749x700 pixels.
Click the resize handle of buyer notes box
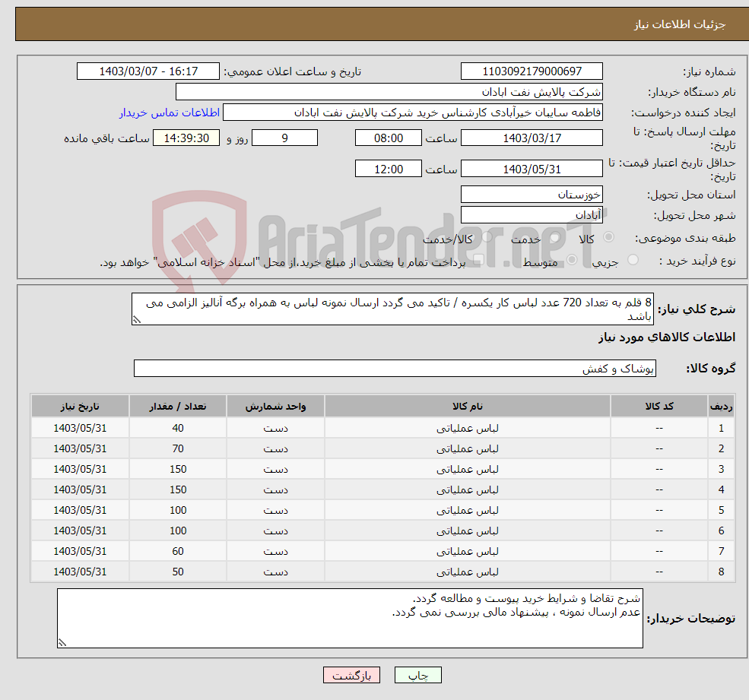click(62, 643)
